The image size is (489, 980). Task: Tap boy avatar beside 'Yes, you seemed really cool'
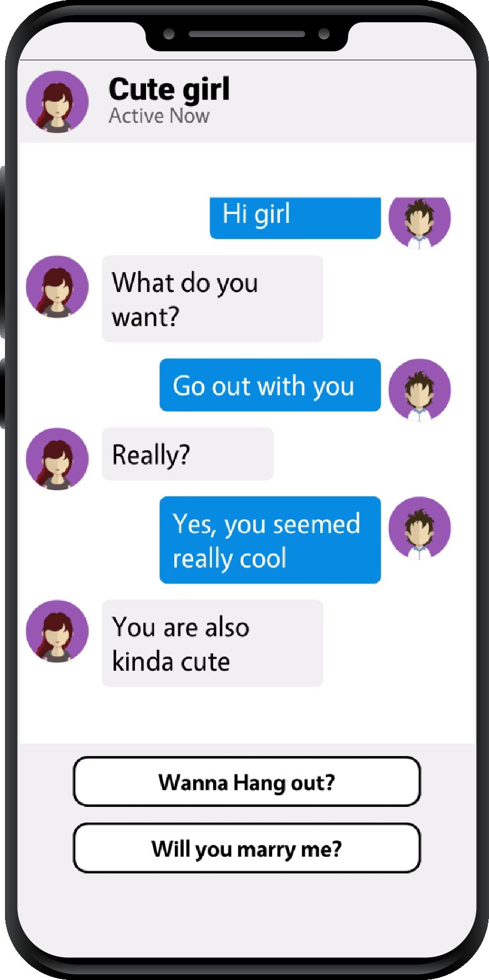coord(420,528)
